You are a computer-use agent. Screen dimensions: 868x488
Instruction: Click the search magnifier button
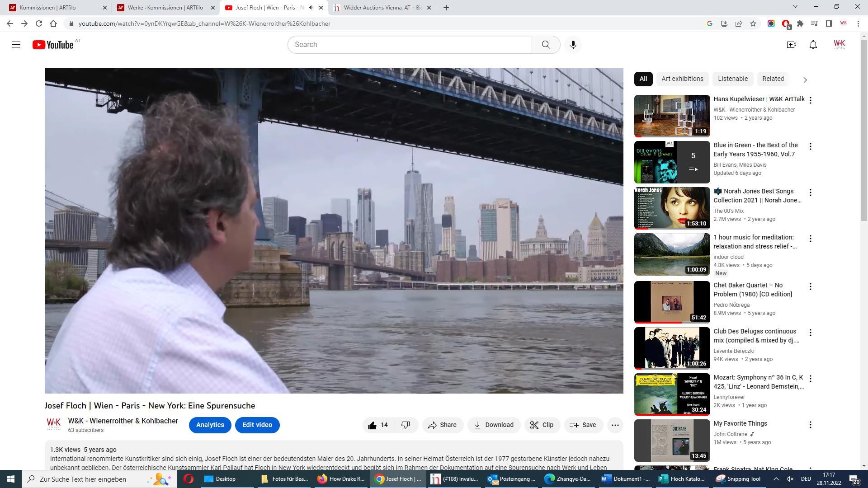[546, 44]
